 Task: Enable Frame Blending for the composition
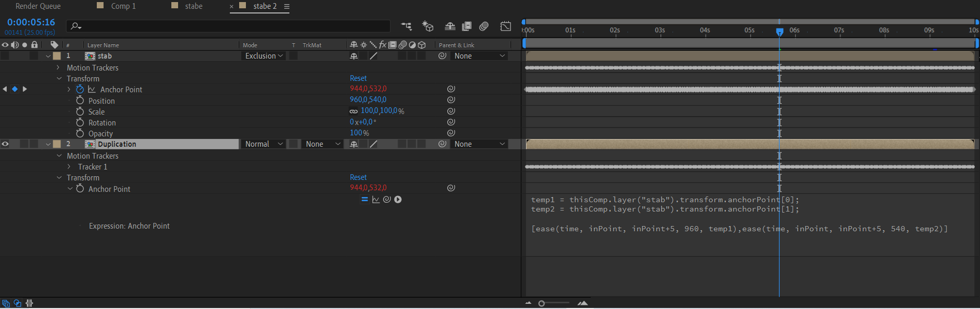[466, 26]
